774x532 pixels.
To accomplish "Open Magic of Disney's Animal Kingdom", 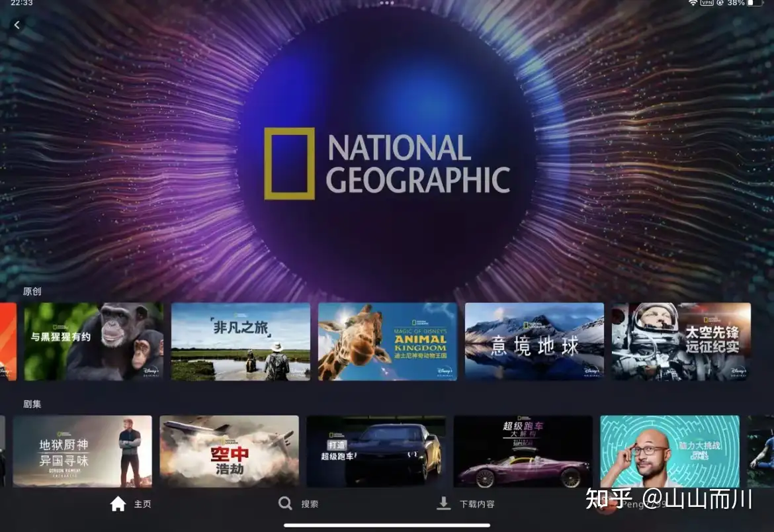I will pyautogui.click(x=388, y=341).
